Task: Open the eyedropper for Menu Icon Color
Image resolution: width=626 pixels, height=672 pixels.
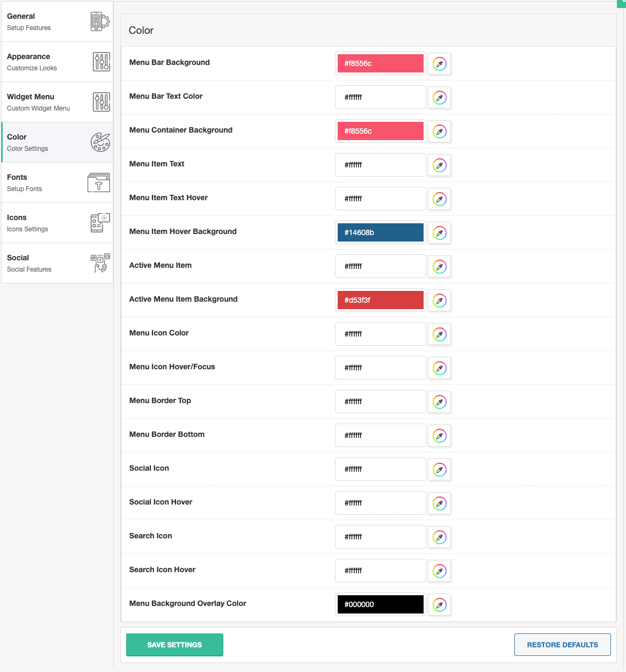Action: coord(439,334)
